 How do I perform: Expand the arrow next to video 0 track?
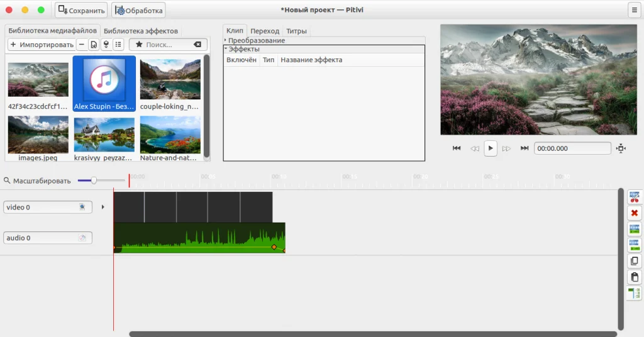(x=103, y=207)
